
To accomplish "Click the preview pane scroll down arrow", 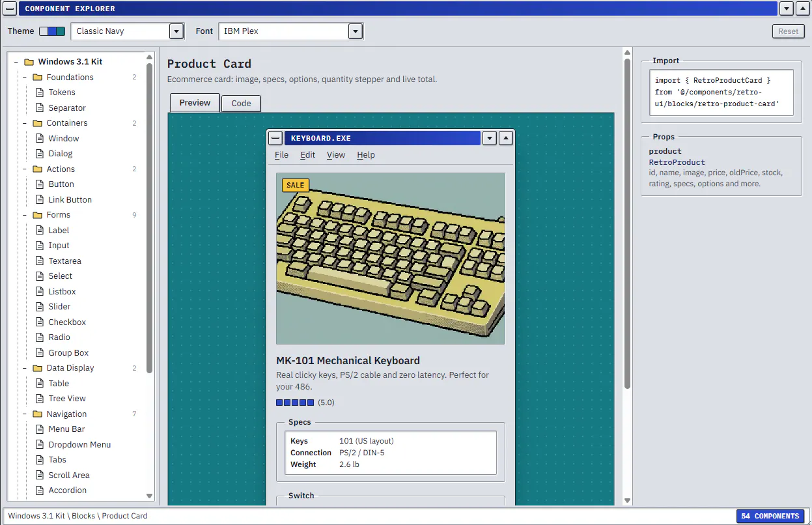I will (x=627, y=500).
